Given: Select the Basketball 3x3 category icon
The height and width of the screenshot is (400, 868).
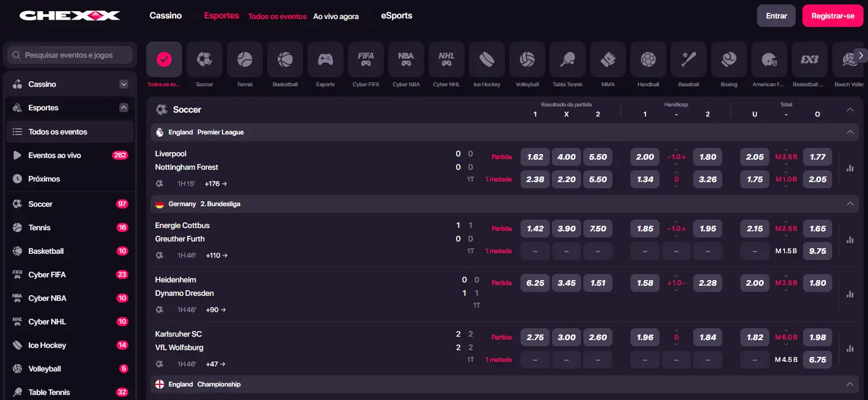Looking at the screenshot, I should pos(810,59).
